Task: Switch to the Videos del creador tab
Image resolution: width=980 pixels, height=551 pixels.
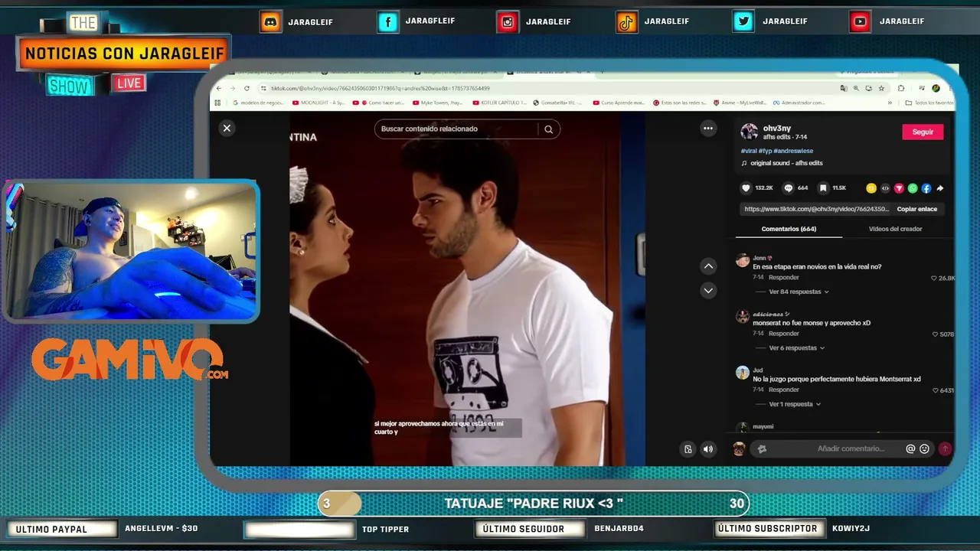Action: 895,229
